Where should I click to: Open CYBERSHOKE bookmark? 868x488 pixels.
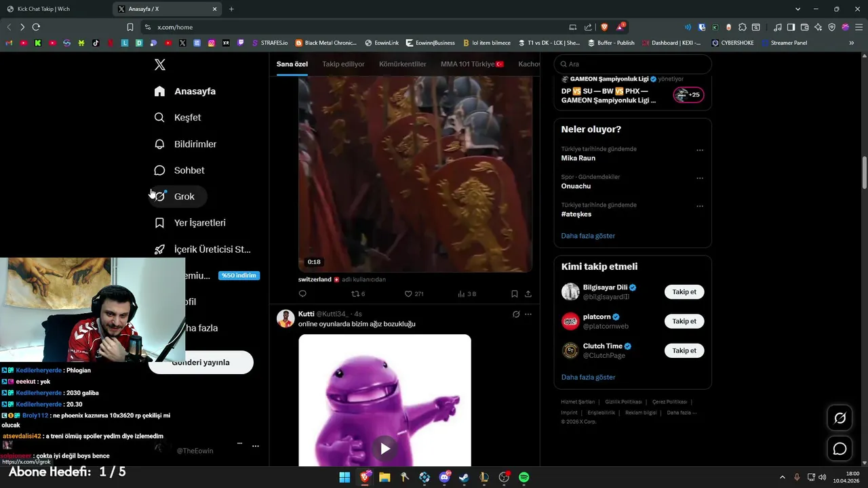(x=733, y=43)
